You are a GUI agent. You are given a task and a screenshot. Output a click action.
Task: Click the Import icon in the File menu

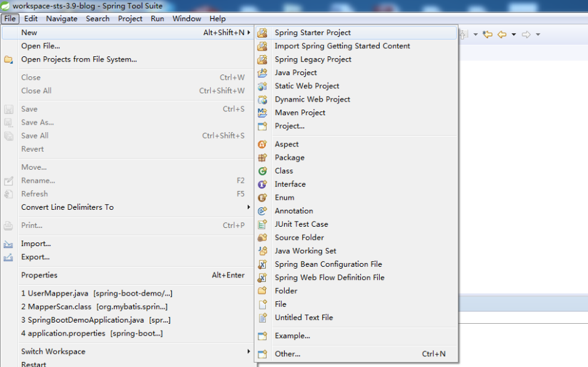coord(8,244)
